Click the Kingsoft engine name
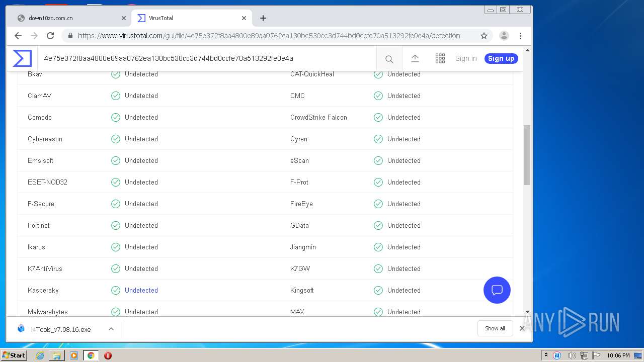The width and height of the screenshot is (644, 362). [x=302, y=290]
